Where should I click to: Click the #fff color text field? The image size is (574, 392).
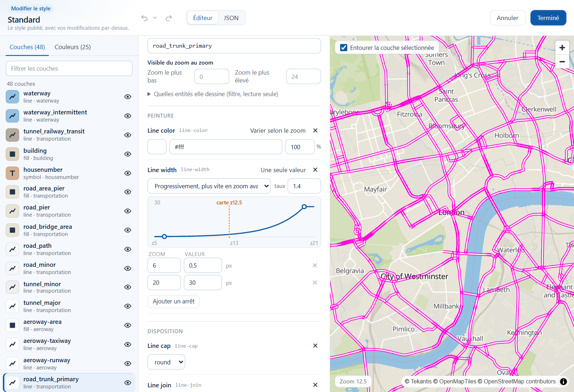[226, 147]
